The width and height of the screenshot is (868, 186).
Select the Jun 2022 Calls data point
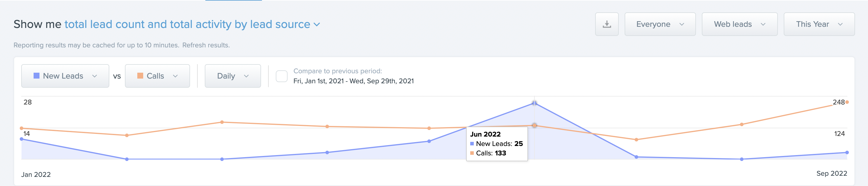534,125
